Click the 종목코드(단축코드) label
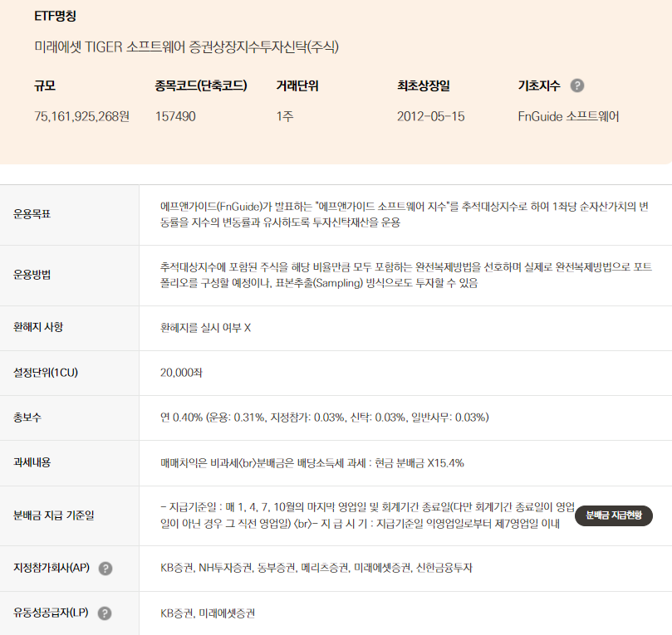 coord(201,85)
